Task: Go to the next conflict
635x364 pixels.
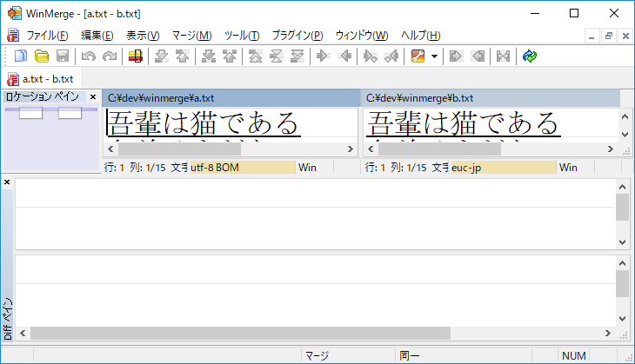Action: [209, 56]
